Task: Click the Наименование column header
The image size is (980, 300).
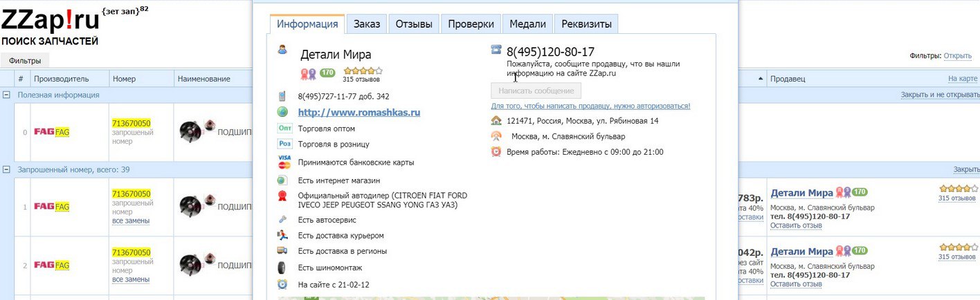Action: pyautogui.click(x=203, y=79)
